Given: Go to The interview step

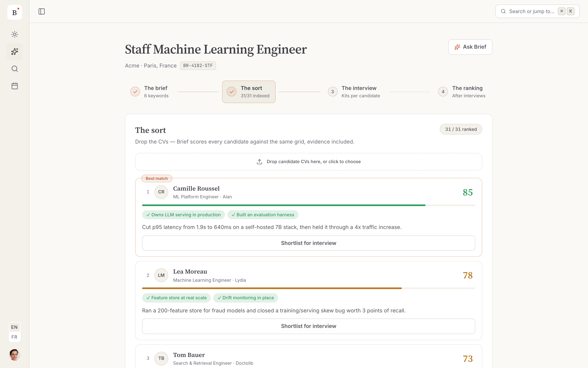Looking at the screenshot, I should click(x=354, y=92).
